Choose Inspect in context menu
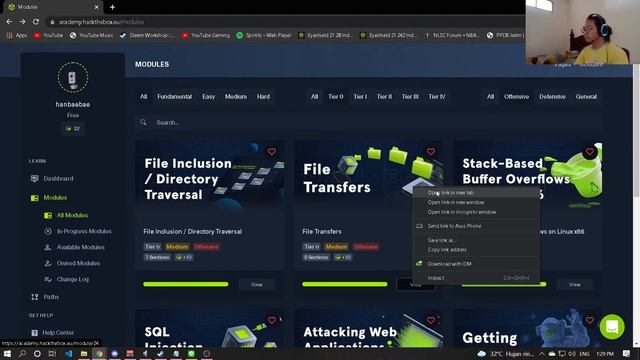The height and width of the screenshot is (360, 640). click(476, 278)
